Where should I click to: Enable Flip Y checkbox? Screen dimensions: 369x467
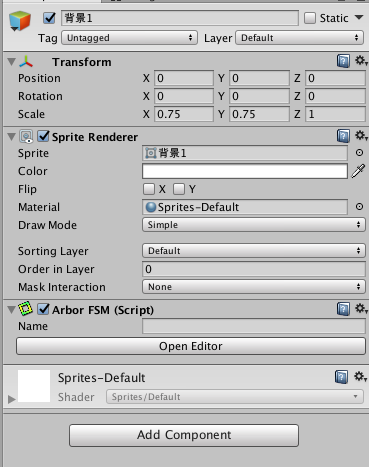179,189
